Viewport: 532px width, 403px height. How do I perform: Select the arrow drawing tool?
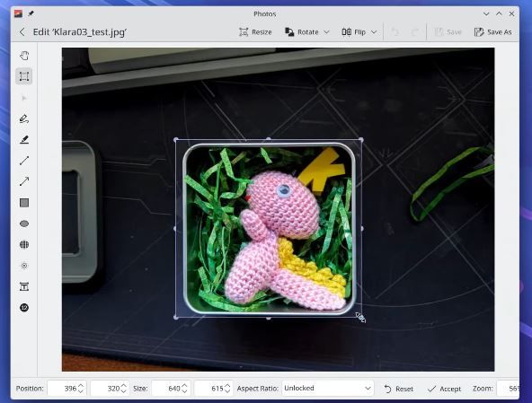coord(24,181)
